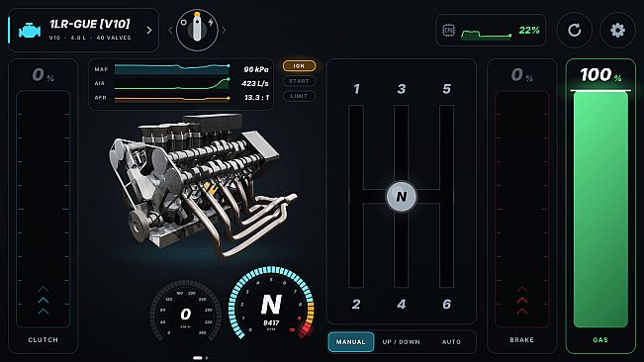Click the RPM tachometer gauge

tap(271, 304)
